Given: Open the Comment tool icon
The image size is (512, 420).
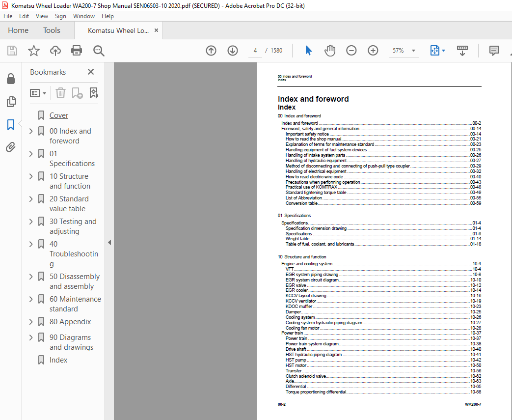Looking at the screenshot, I should 494,51.
